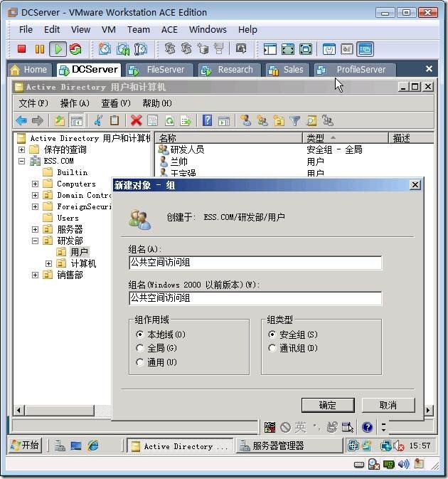Screen dimensions: 448x479
Task: Take a snapshot with the clock icon
Action: click(x=105, y=49)
